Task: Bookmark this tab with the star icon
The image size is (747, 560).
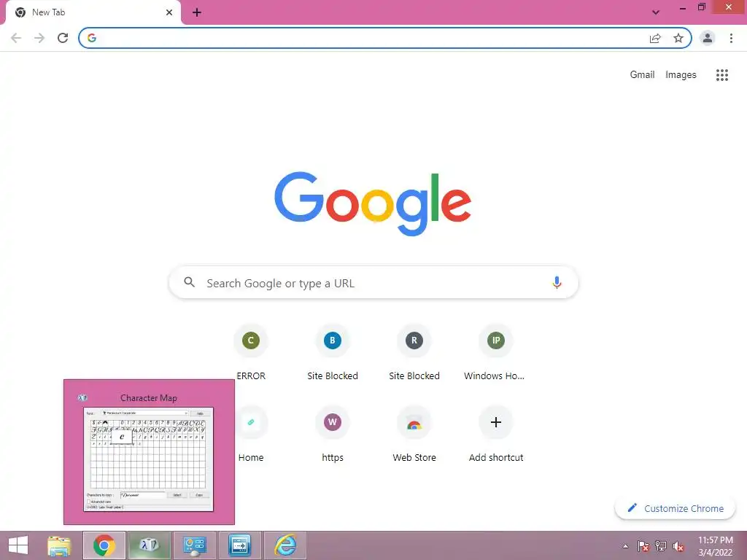Action: click(678, 38)
